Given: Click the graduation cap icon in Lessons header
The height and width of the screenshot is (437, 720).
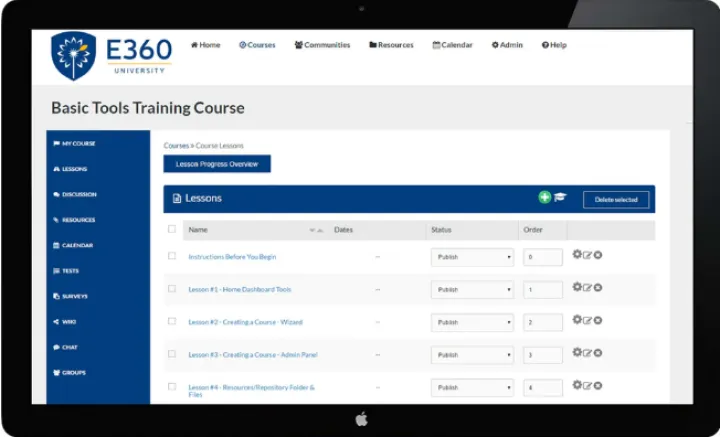Looking at the screenshot, I should tap(560, 198).
